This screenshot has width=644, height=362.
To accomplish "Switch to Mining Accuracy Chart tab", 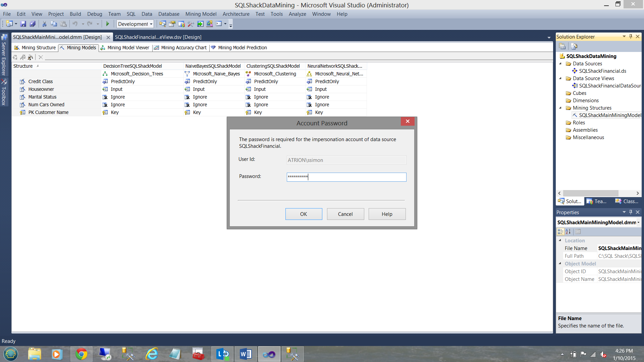I will tap(180, 48).
